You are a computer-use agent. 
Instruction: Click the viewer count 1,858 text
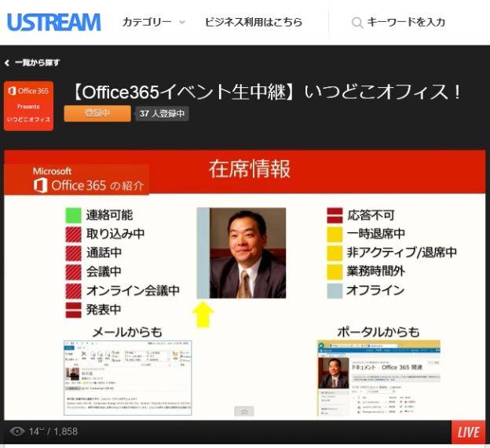point(66,432)
